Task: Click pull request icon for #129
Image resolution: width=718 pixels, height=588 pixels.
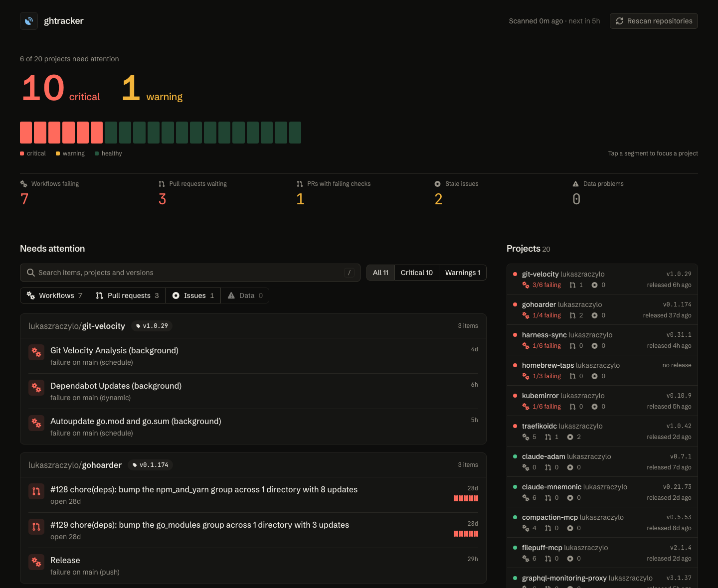Action: click(x=36, y=527)
